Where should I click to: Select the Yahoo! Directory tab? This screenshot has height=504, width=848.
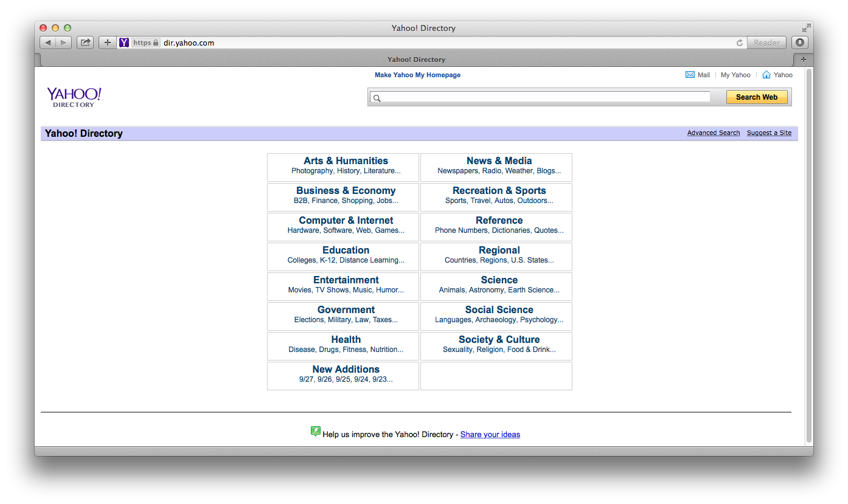[x=416, y=60]
